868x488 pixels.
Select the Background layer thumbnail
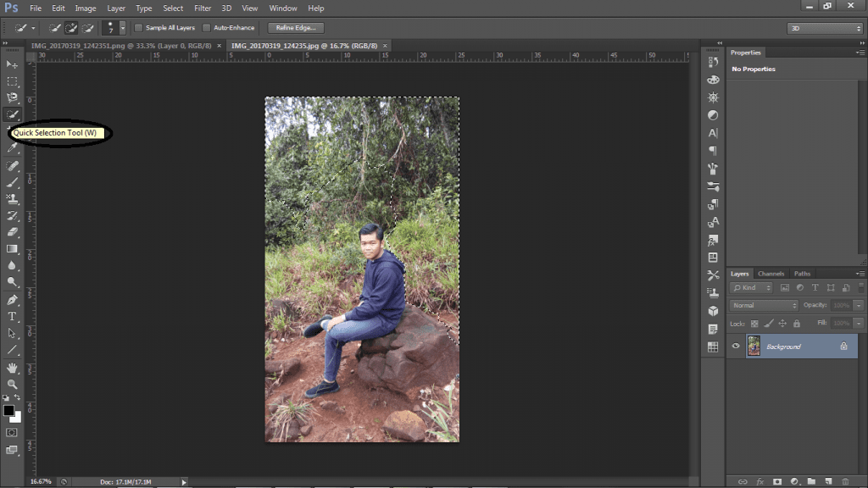(754, 346)
